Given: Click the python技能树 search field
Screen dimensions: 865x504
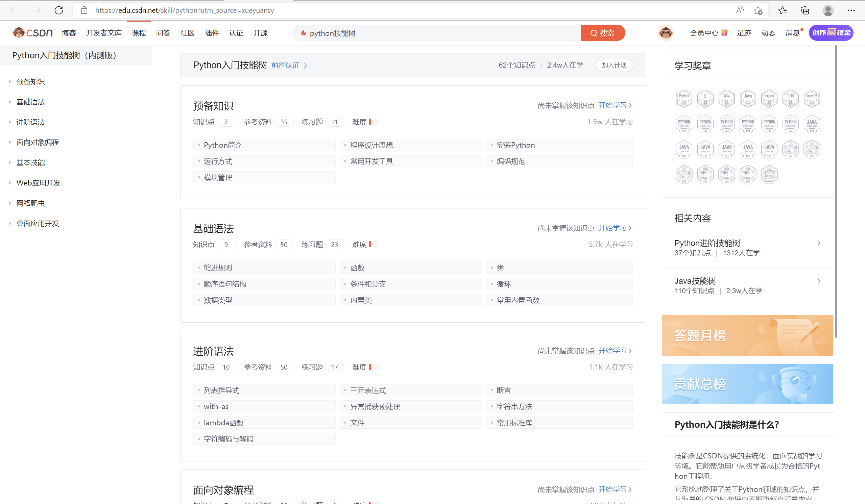Looking at the screenshot, I should [436, 33].
